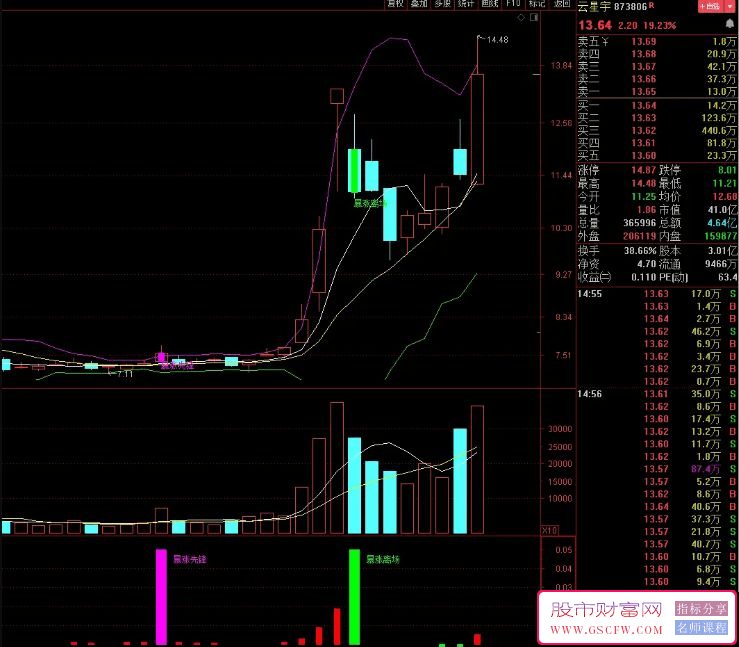Image resolution: width=739 pixels, height=647 pixels.
Task: Open the dropdown arrow next to 自选
Action: 731,6
